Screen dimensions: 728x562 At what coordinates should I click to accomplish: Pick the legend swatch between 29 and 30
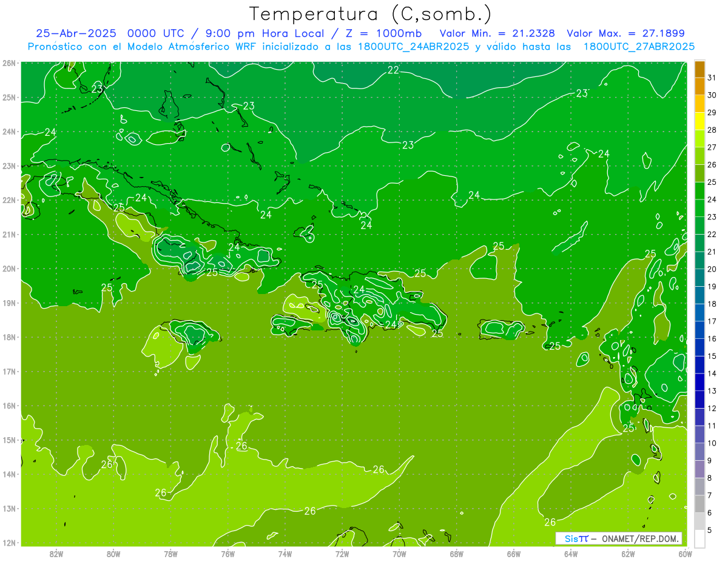[x=699, y=104]
